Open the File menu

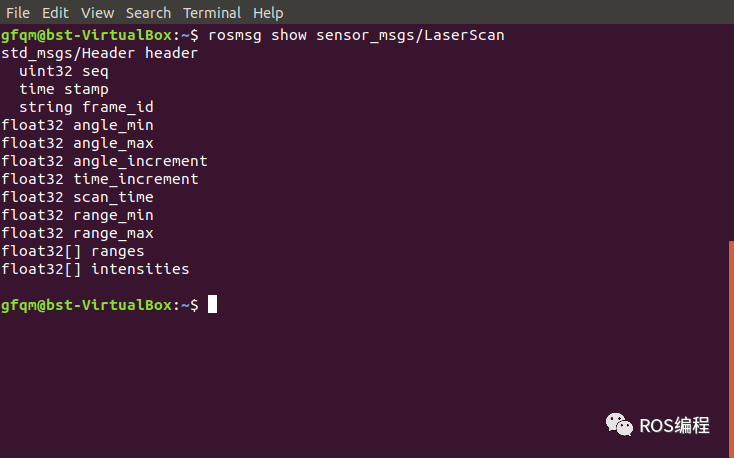18,13
